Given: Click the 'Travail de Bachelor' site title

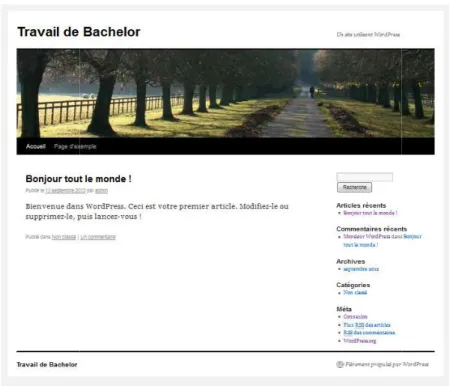Looking at the screenshot, I should click(79, 32).
